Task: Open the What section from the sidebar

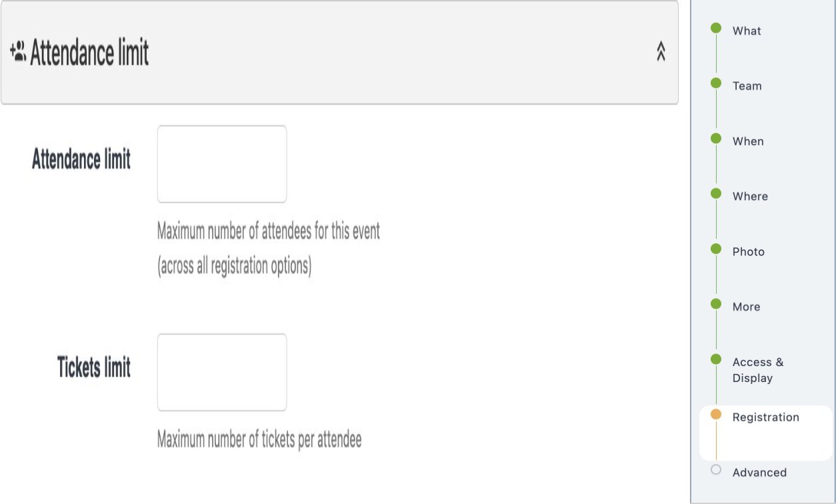Action: click(x=747, y=30)
